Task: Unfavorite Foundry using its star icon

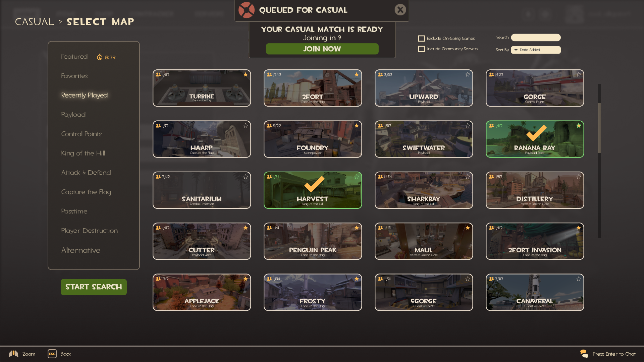Action: pyautogui.click(x=357, y=125)
